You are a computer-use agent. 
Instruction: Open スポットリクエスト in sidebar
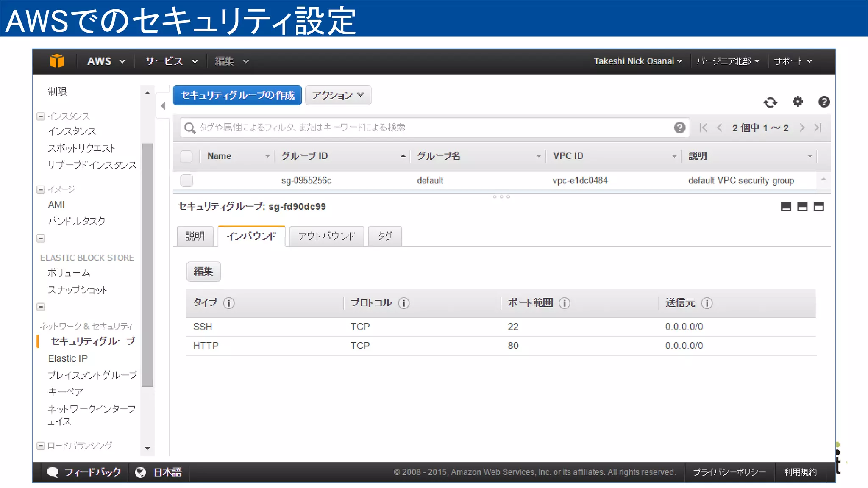pyautogui.click(x=81, y=148)
